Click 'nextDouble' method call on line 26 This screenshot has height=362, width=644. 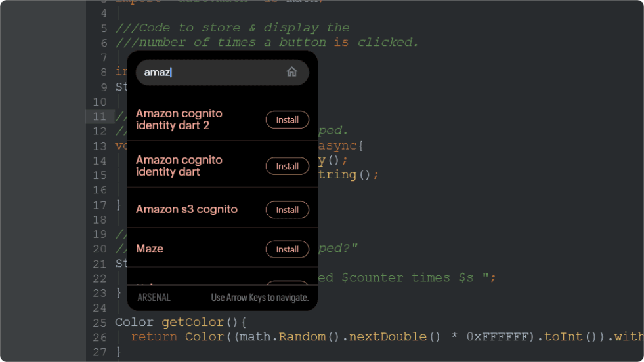point(387,337)
